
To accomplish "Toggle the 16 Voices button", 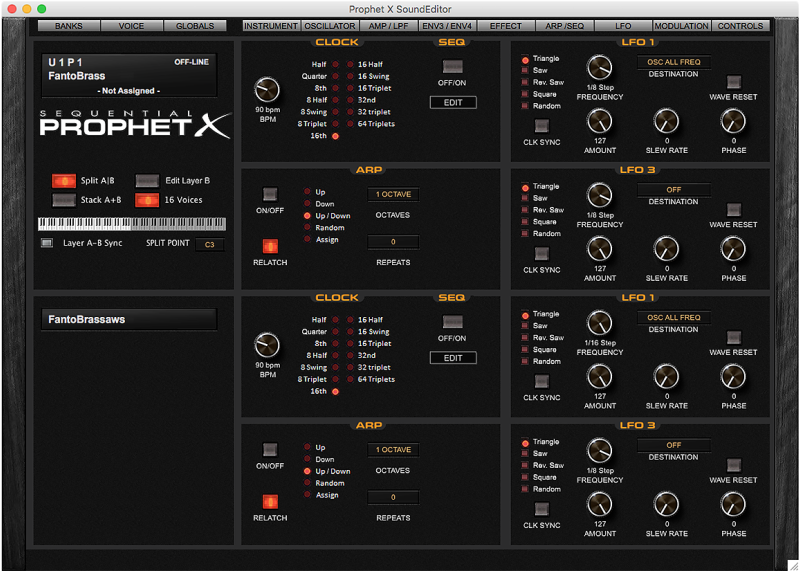I will point(147,200).
